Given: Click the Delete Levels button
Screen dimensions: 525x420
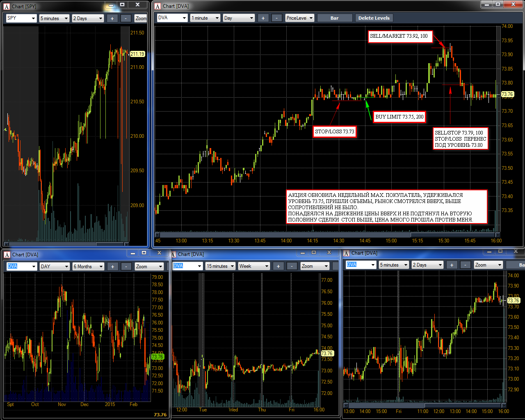Looking at the screenshot, I should click(374, 18).
